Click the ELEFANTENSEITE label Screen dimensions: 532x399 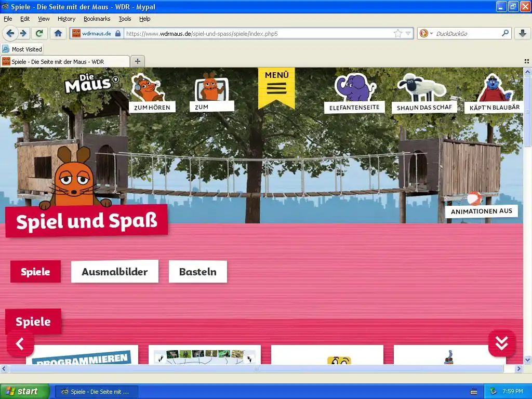pyautogui.click(x=354, y=107)
